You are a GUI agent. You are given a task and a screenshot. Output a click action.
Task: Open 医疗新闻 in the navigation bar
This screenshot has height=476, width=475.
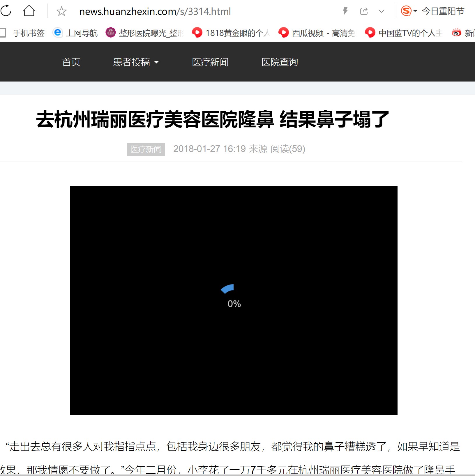[x=210, y=62]
